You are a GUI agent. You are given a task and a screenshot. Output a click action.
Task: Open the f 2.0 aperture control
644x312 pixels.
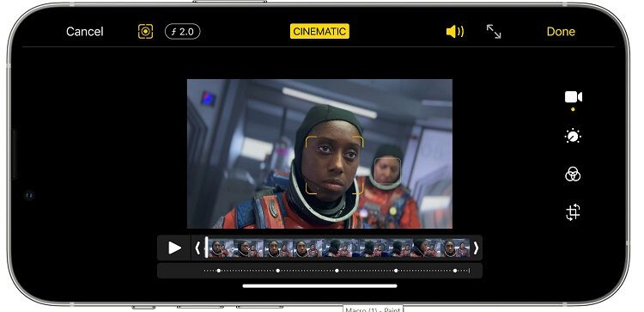point(182,32)
